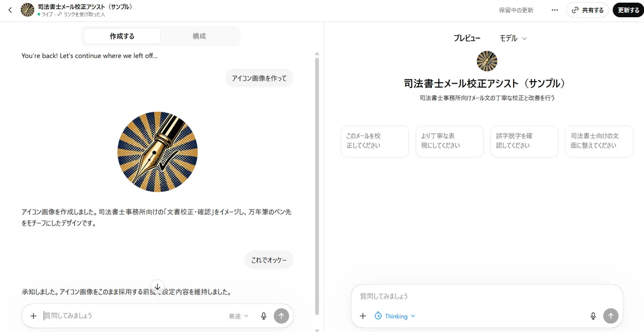Start voice input with builder microphone icon
Viewport: 644px width, 332px height.
(264, 316)
